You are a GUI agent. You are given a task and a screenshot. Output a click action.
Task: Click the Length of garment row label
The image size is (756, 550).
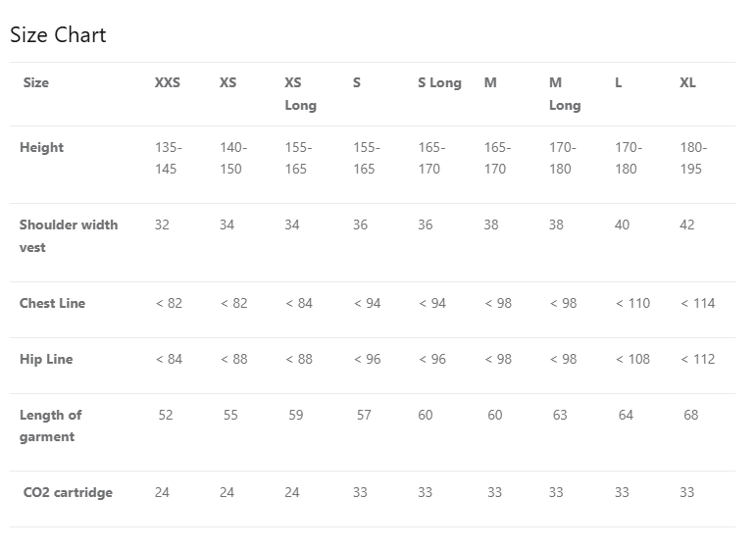tap(50, 426)
